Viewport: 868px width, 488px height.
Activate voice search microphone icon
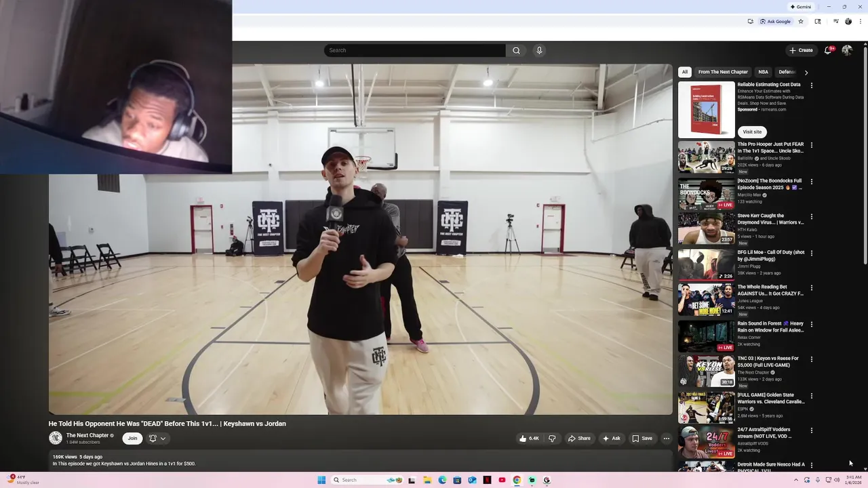point(539,50)
